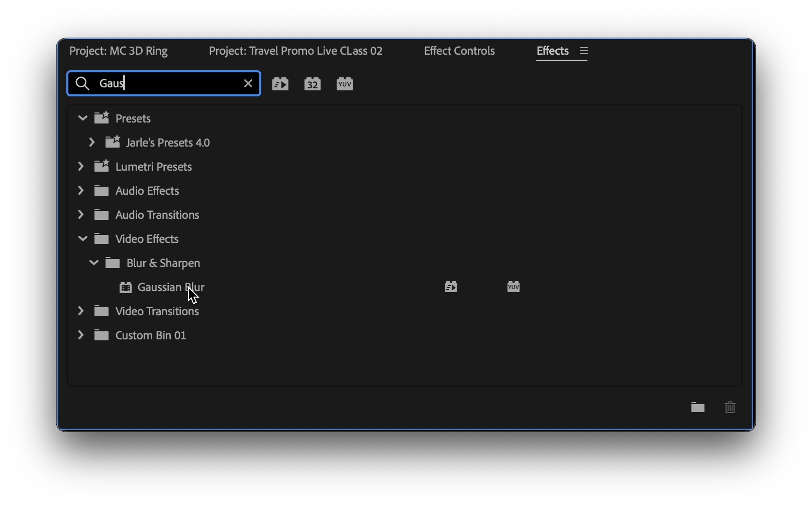Click the Video Effects folder icon
Image resolution: width=812 pixels, height=506 pixels.
point(101,239)
